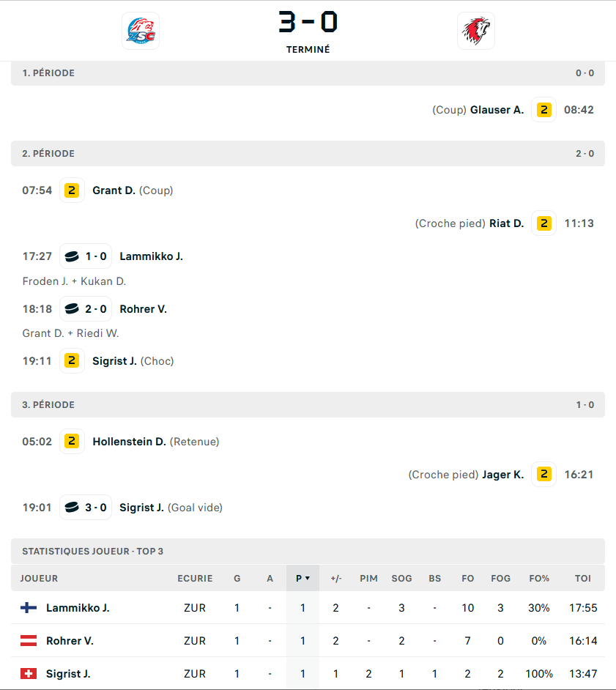Sort player stats by P column

pos(303,578)
